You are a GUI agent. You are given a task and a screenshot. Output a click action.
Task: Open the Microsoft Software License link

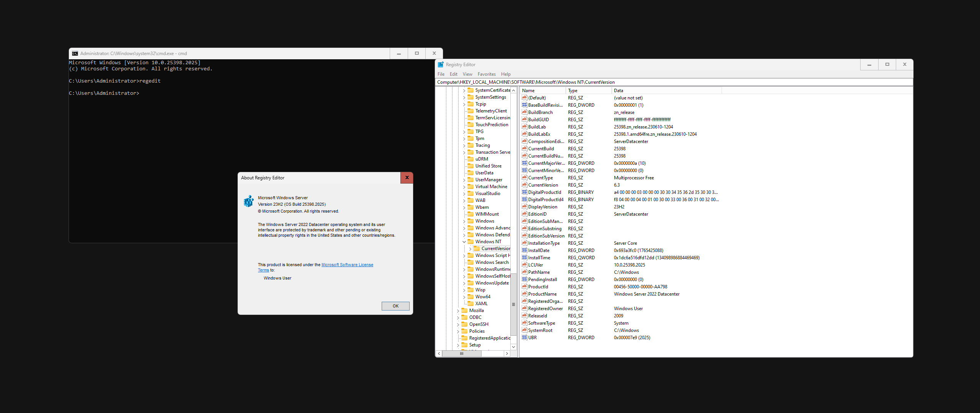pos(347,265)
